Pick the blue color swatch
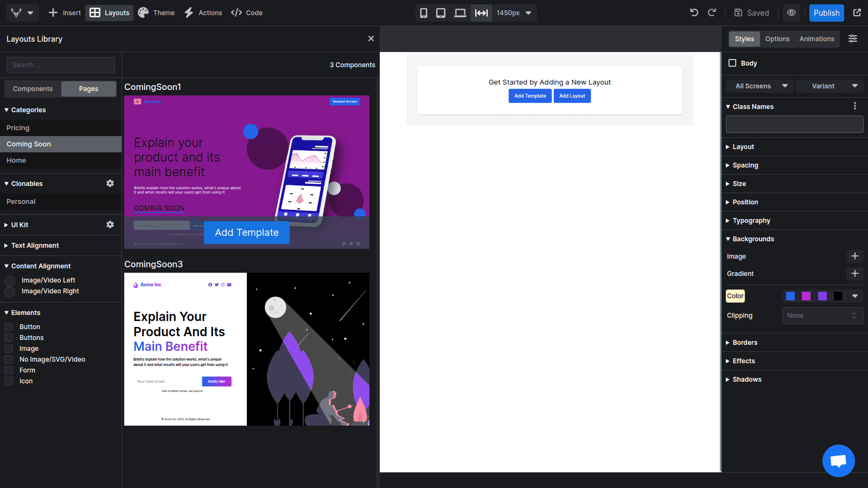 point(790,296)
